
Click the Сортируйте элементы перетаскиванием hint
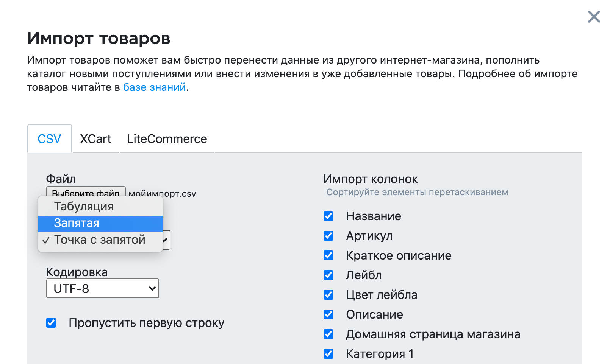[x=417, y=192]
